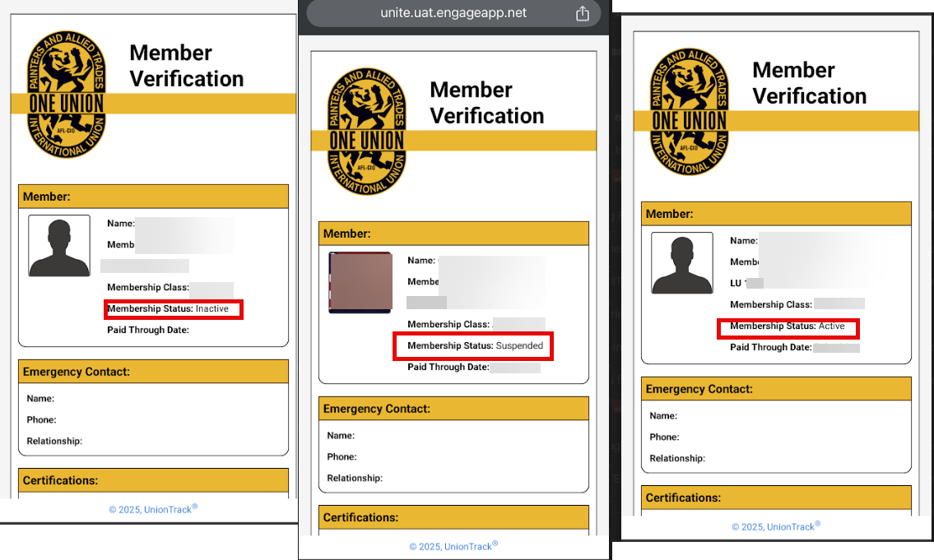
Task: Click union logo on Suspended member card
Action: pos(367,132)
